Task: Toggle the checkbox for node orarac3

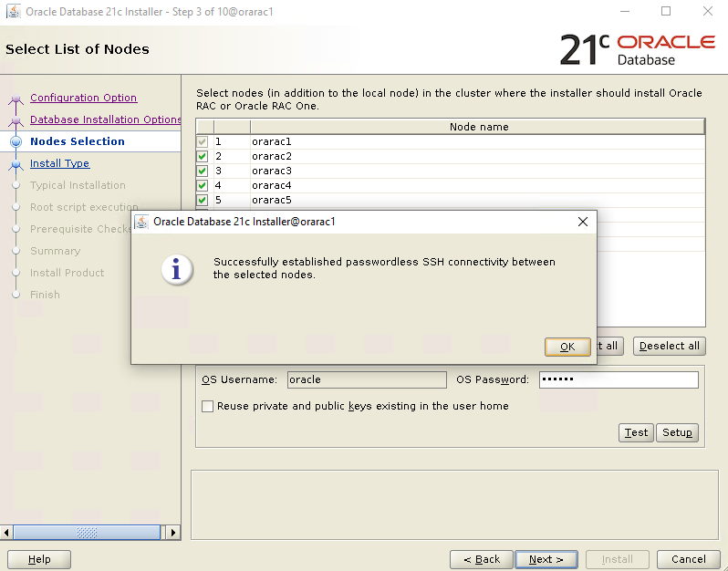Action: (202, 171)
